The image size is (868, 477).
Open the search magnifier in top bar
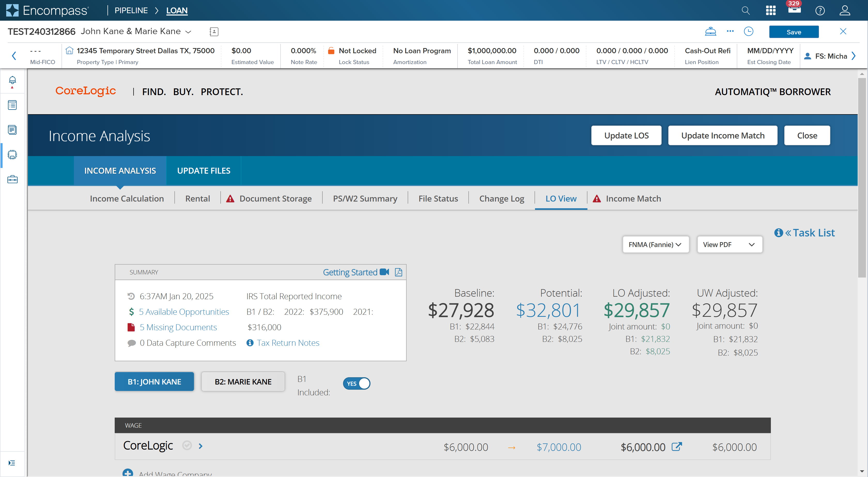(x=745, y=10)
